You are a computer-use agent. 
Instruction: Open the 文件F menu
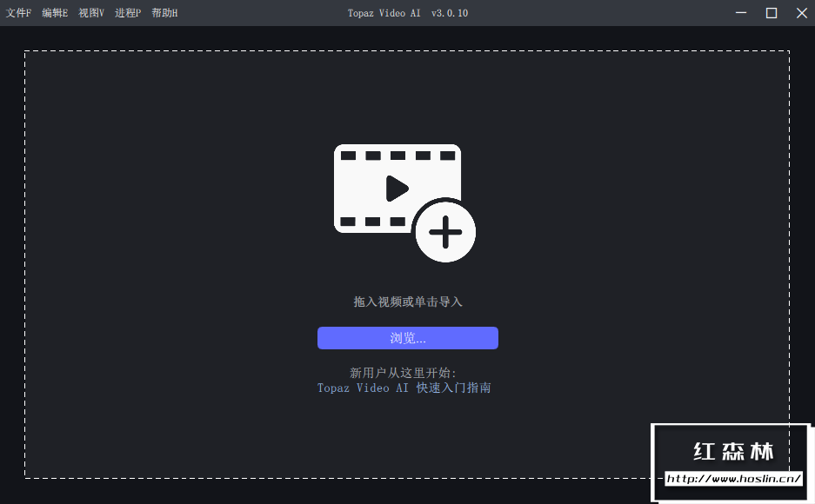19,13
